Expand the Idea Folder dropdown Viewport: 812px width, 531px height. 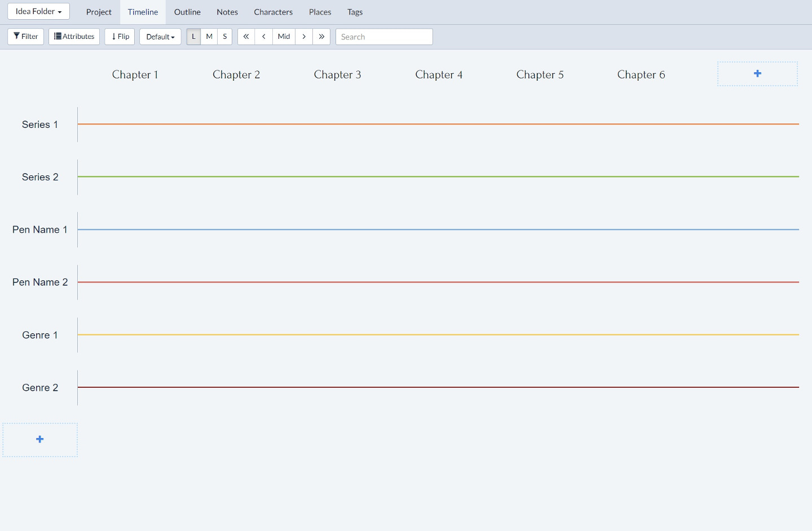tap(38, 11)
